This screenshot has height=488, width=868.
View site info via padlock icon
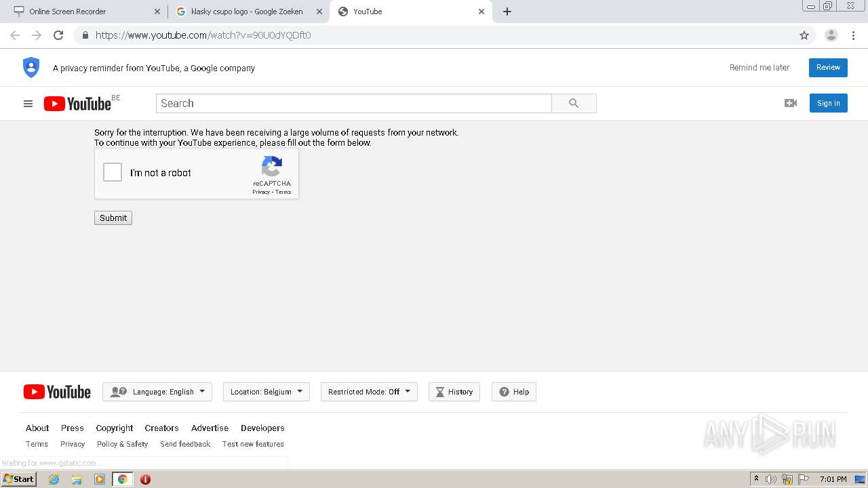[85, 35]
